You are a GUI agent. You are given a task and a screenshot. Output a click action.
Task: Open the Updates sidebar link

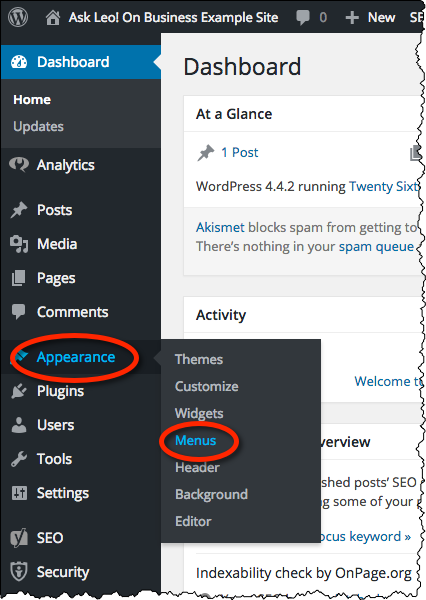(38, 126)
